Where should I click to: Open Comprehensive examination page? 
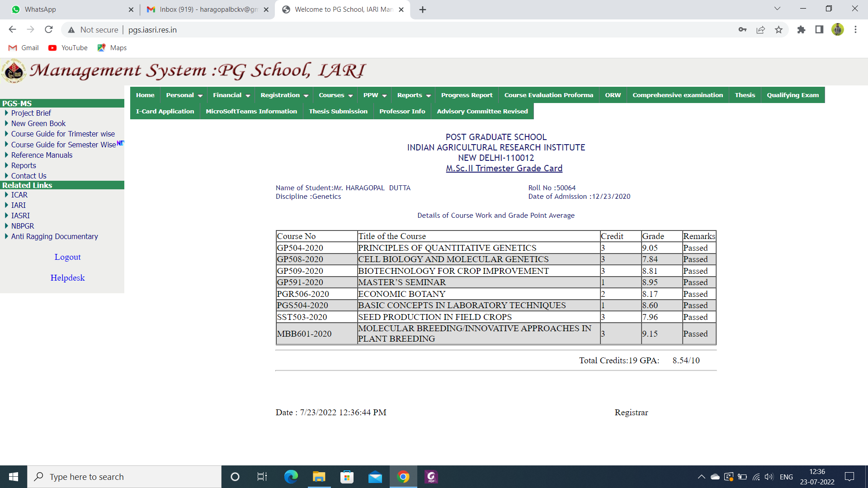[678, 95]
